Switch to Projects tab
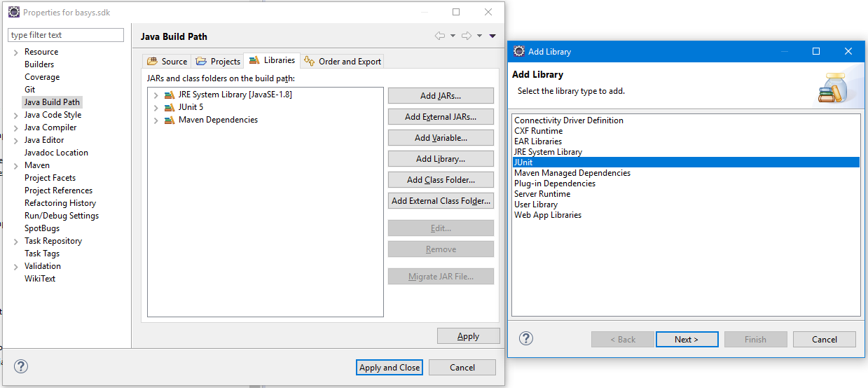 pos(218,61)
